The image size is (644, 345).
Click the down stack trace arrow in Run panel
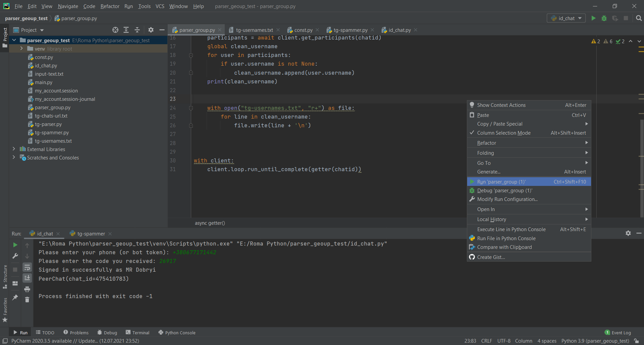point(27,256)
